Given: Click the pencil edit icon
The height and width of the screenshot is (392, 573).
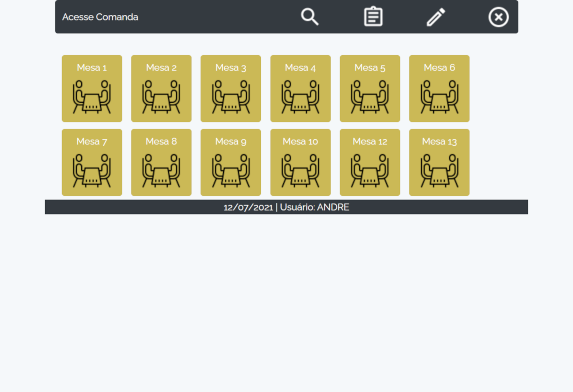Looking at the screenshot, I should coord(436,17).
